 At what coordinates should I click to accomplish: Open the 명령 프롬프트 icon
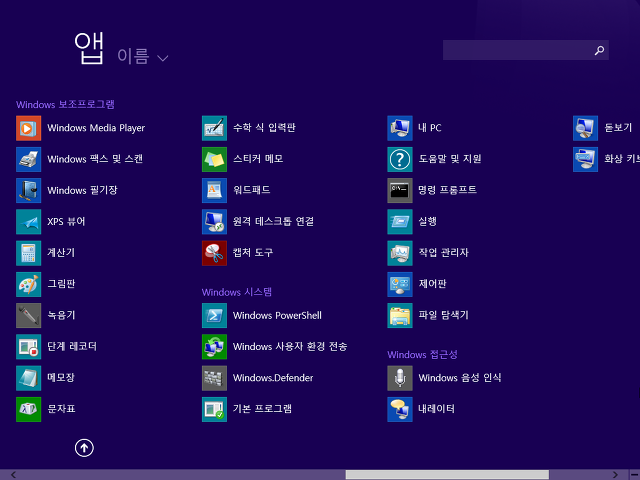pyautogui.click(x=400, y=190)
